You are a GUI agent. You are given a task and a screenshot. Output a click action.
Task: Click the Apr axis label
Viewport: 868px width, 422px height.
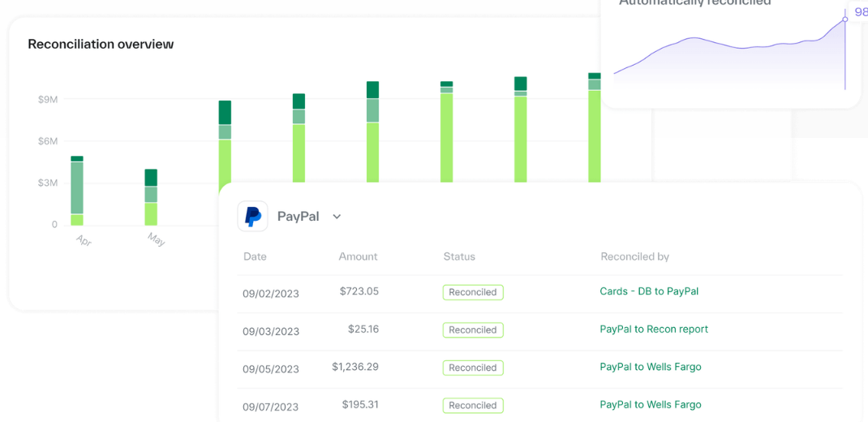click(83, 239)
